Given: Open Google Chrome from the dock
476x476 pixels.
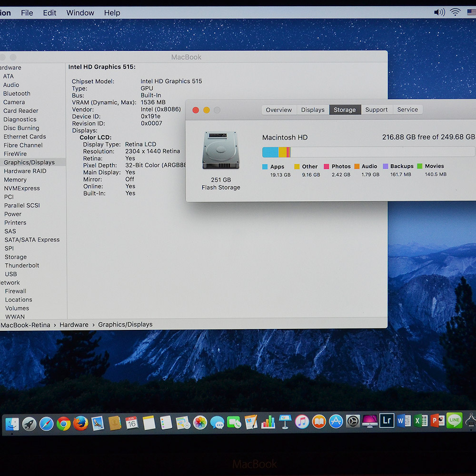Looking at the screenshot, I should point(63,423).
